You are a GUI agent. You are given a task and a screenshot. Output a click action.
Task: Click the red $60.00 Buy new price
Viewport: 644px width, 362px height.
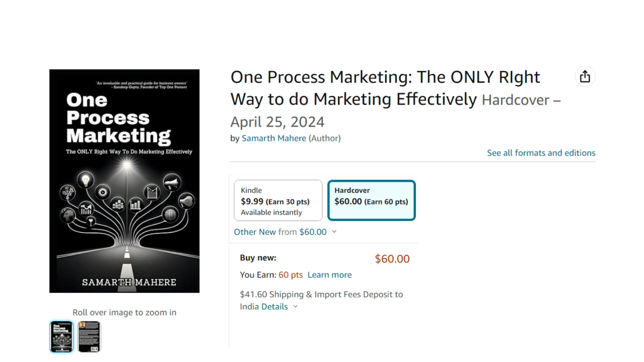[x=392, y=259]
